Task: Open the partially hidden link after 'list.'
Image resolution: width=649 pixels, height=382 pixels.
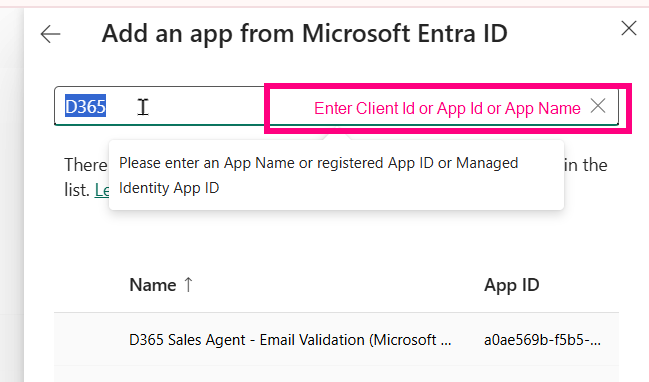Action: [102, 190]
